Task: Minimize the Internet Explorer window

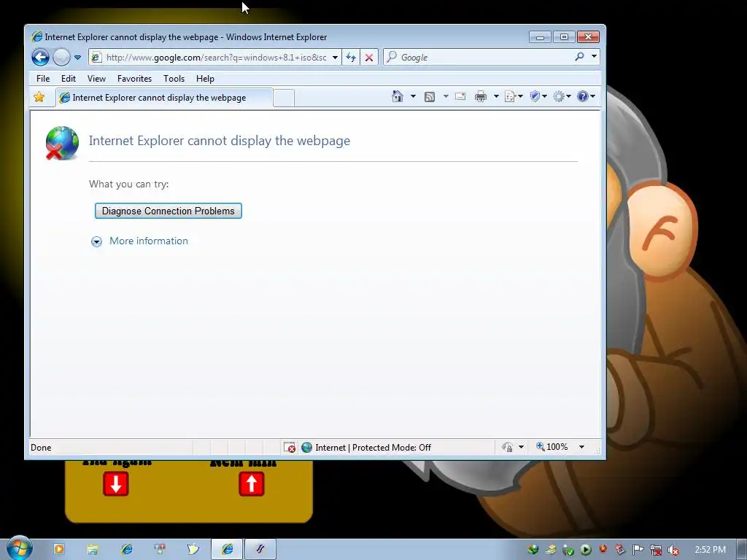Action: coord(540,37)
